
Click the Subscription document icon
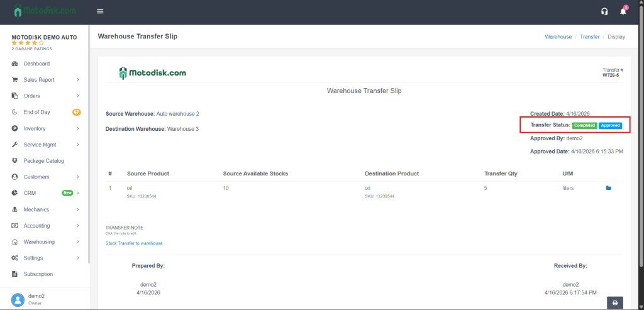(14, 274)
